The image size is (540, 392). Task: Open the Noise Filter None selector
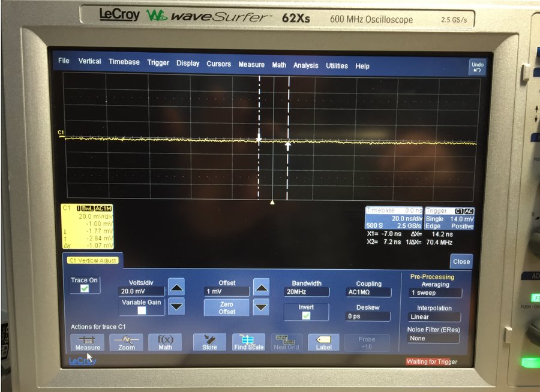tap(434, 339)
